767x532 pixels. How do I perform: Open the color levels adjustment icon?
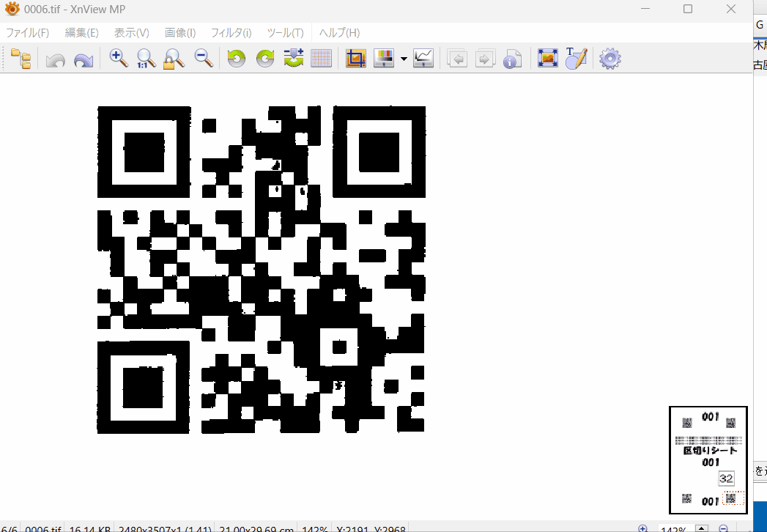(x=384, y=58)
